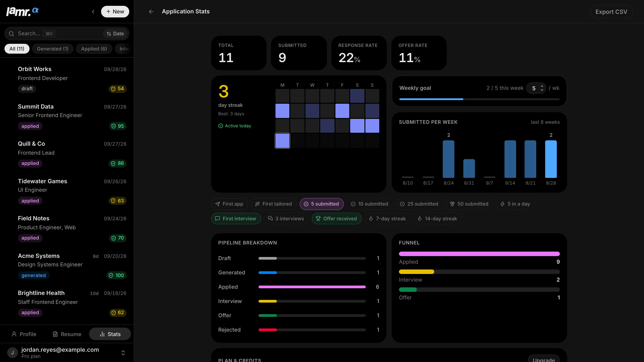
Task: Select the Stats tab
Action: pos(110,334)
